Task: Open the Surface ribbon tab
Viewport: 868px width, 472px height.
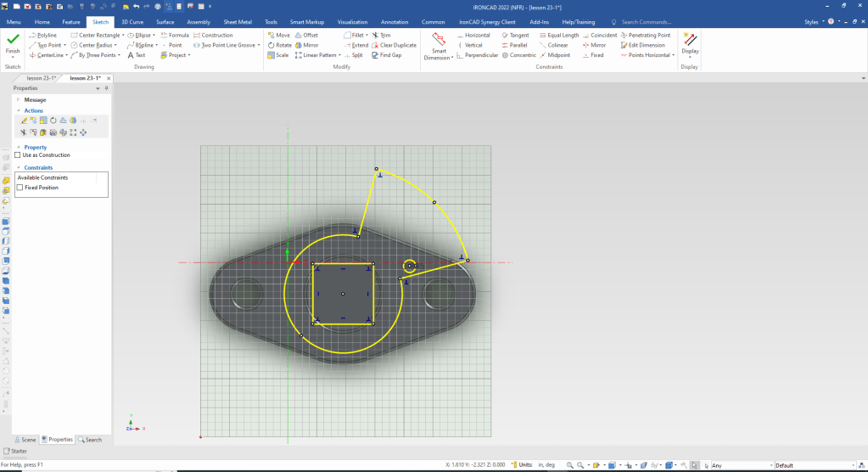Action: click(165, 21)
